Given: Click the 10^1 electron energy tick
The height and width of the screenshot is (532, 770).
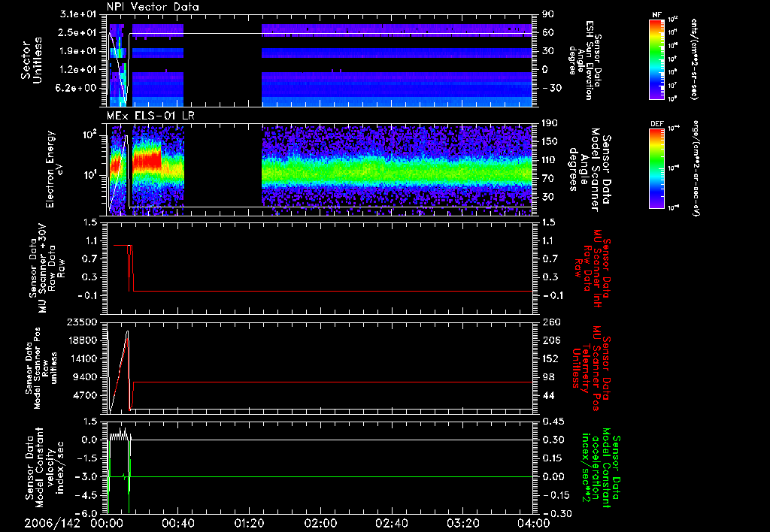Looking at the screenshot, I should tap(89, 175).
